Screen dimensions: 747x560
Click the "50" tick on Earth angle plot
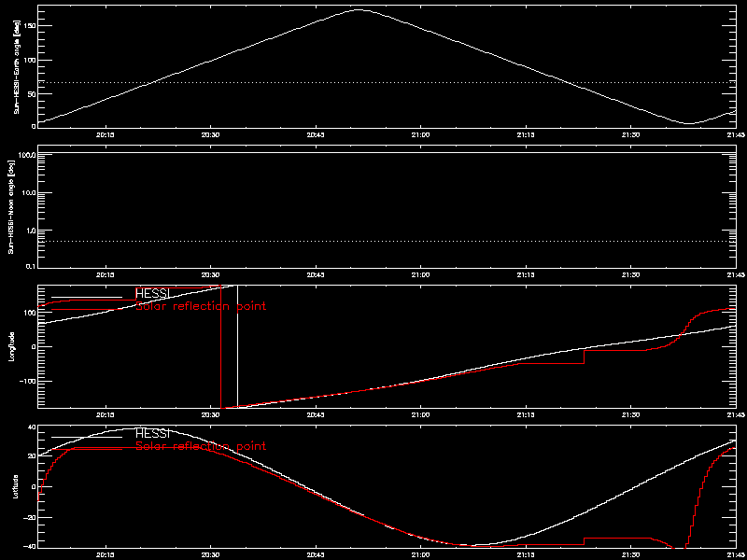[31, 94]
